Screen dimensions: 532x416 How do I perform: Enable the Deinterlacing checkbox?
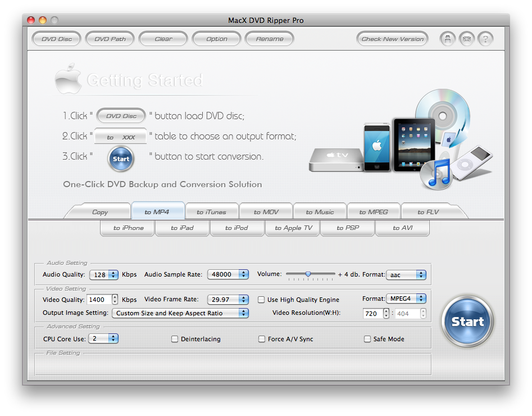point(174,339)
